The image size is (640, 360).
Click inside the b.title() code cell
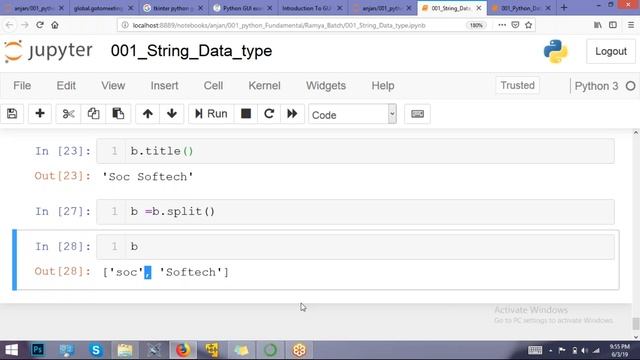point(355,151)
